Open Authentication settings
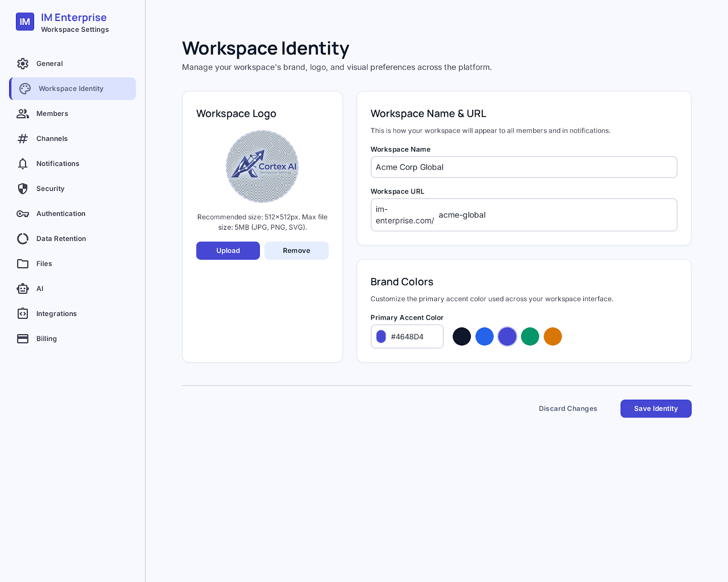 73,214
